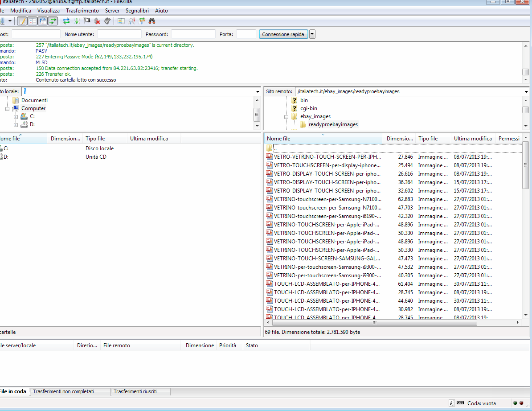
Task: Click the Password input field
Action: tap(193, 34)
